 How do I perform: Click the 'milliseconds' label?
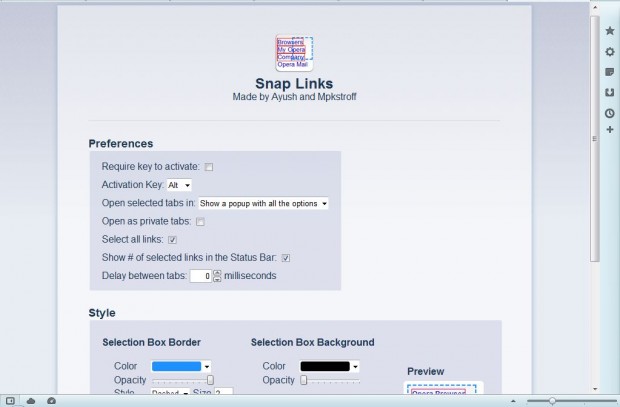tap(250, 276)
